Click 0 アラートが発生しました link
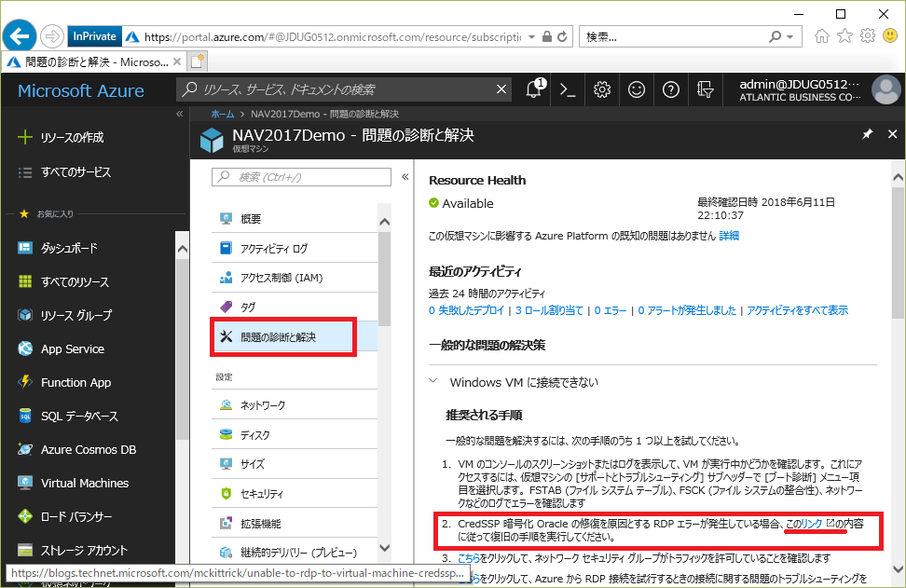906x588 pixels. [687, 310]
